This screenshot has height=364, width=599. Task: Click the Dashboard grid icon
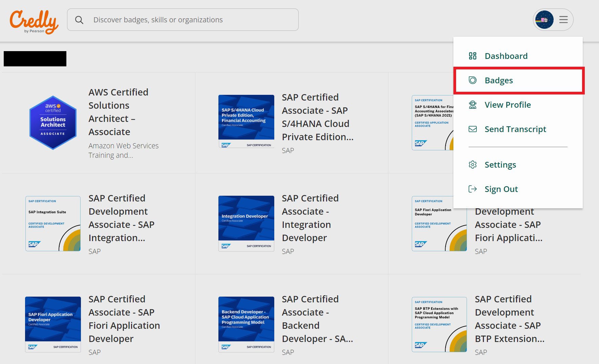point(472,56)
